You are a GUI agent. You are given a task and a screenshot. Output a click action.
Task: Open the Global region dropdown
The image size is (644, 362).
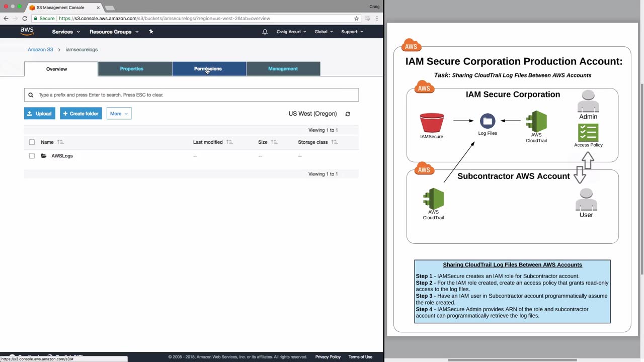click(324, 32)
